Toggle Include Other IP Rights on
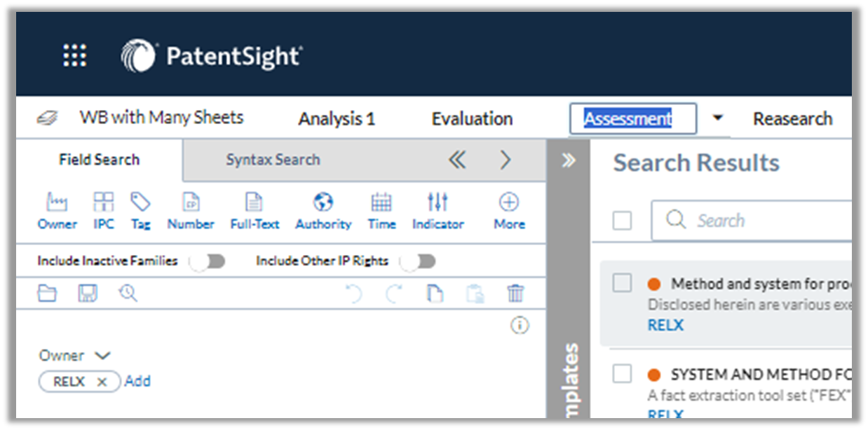The width and height of the screenshot is (868, 430). pos(419,260)
